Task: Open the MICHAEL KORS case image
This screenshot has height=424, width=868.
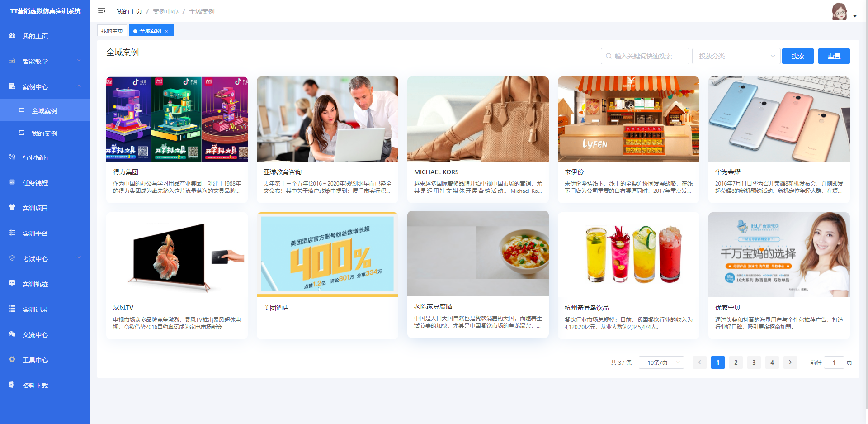Action: [478, 119]
